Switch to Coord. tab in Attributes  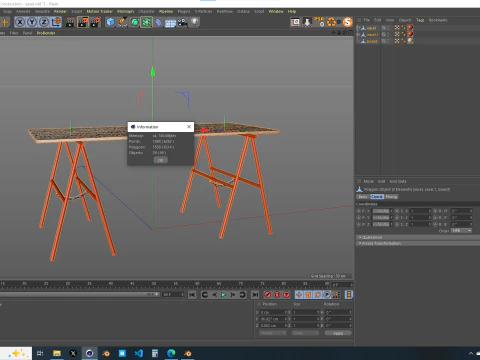(377, 197)
